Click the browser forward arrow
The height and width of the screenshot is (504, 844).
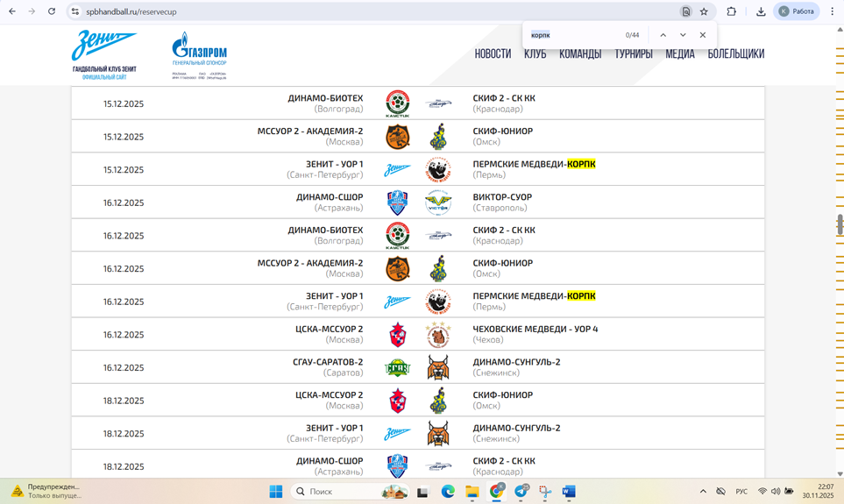[x=32, y=11]
